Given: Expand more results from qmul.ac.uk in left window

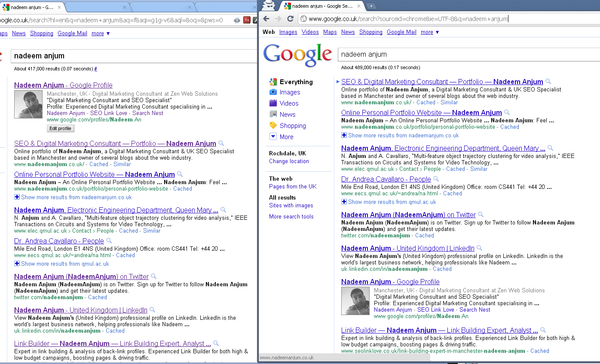Looking at the screenshot, I should 61,264.
